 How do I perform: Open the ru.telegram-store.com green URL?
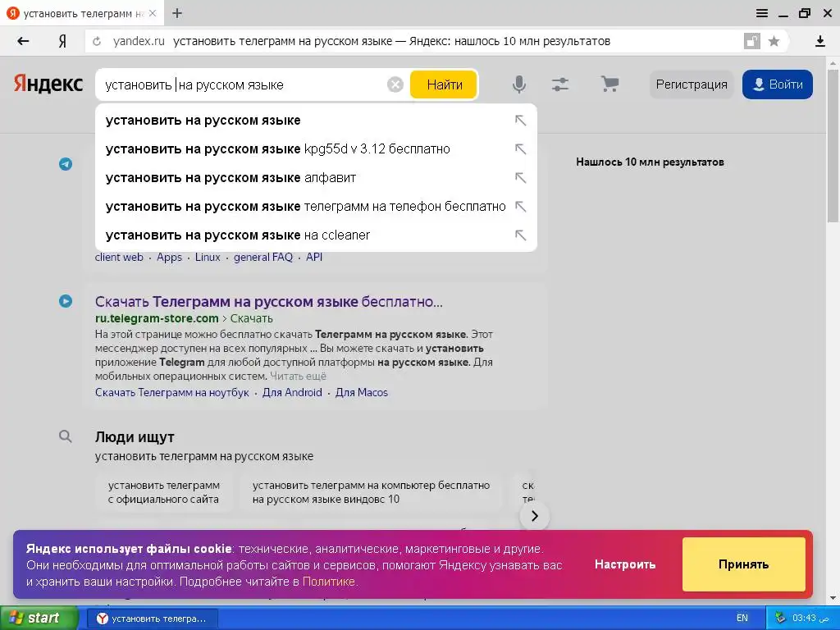(x=157, y=318)
